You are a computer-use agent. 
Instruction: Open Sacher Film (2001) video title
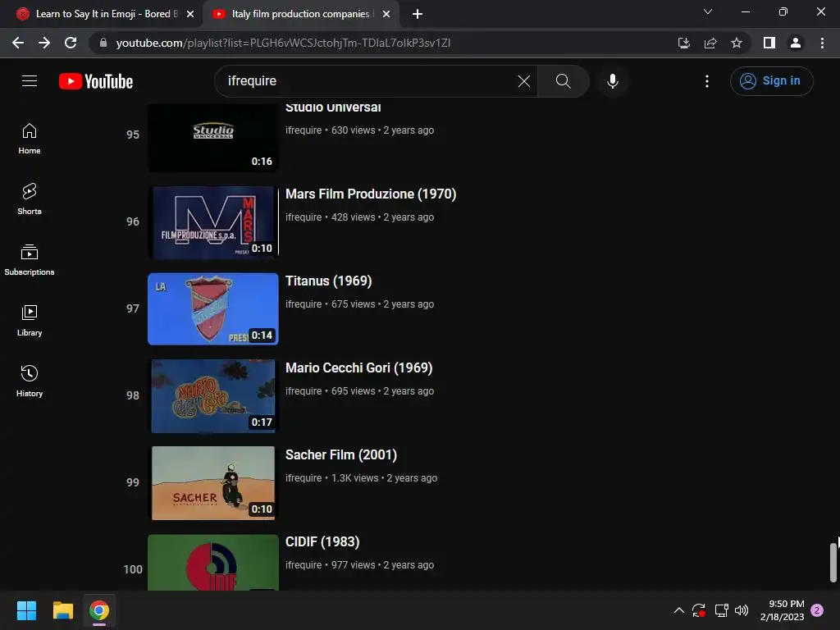point(341,454)
